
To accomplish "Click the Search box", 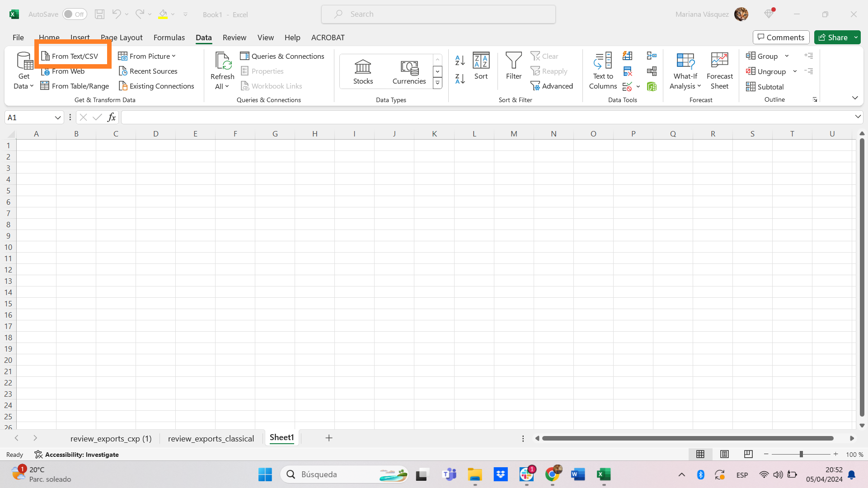I will tap(438, 14).
